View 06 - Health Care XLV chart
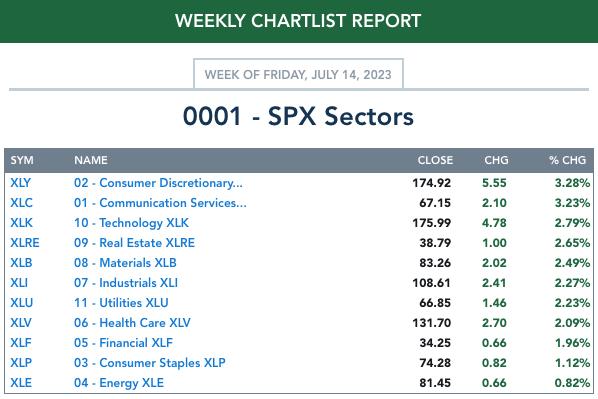This screenshot has height=399, width=598. pos(132,323)
